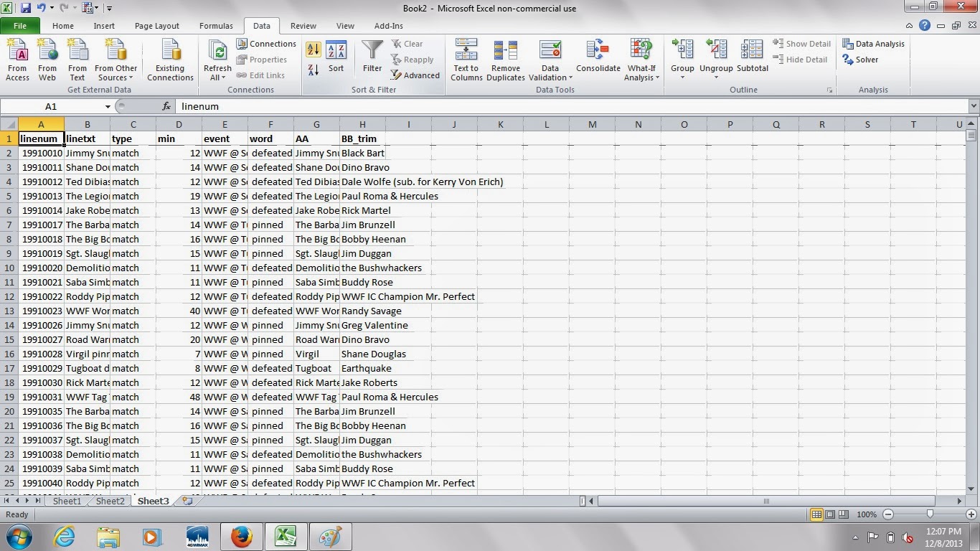
Task: Open the Ungroup dropdown
Action: pyautogui.click(x=716, y=73)
